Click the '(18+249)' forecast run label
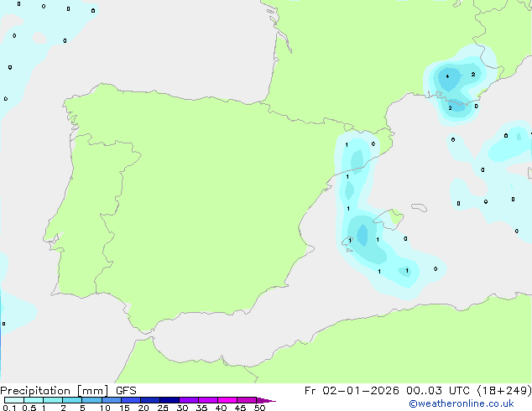The height and width of the screenshot is (411, 532). [504, 391]
